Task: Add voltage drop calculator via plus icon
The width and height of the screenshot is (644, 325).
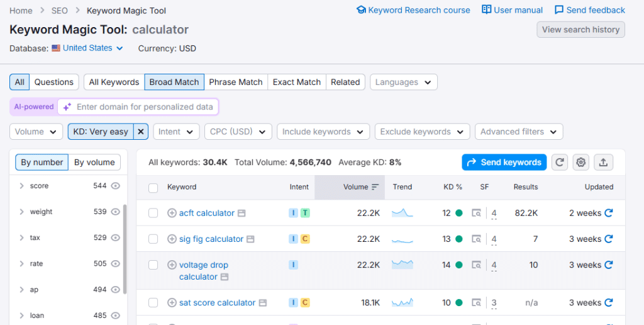Action: click(x=172, y=265)
